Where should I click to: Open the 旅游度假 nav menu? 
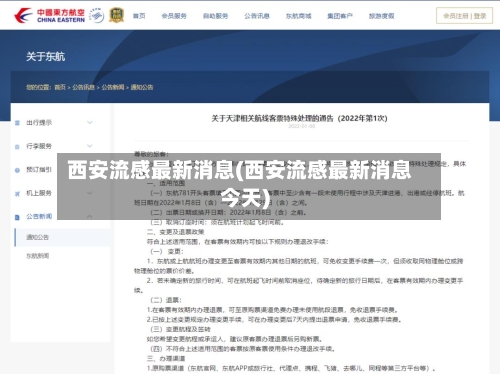tap(381, 16)
